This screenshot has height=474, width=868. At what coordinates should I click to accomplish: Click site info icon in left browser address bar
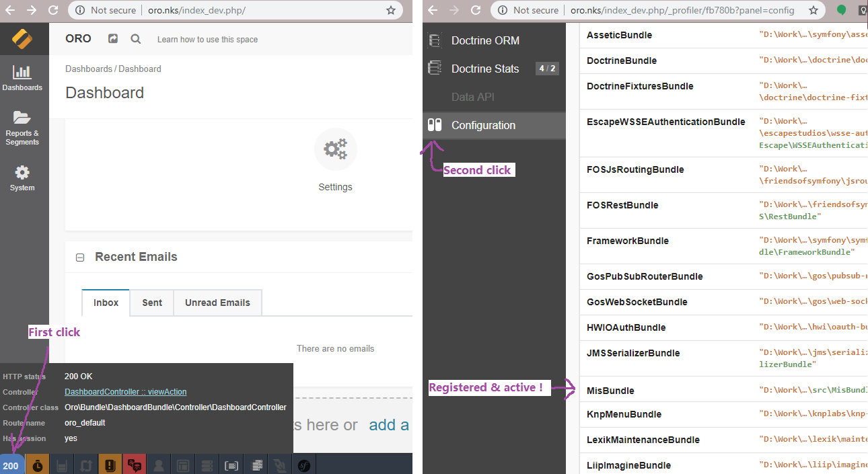(80, 10)
